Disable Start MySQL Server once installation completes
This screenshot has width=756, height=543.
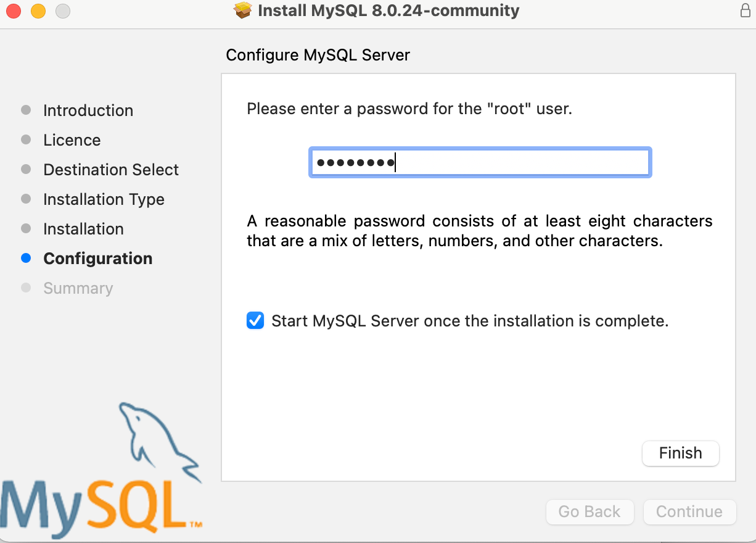[255, 320]
